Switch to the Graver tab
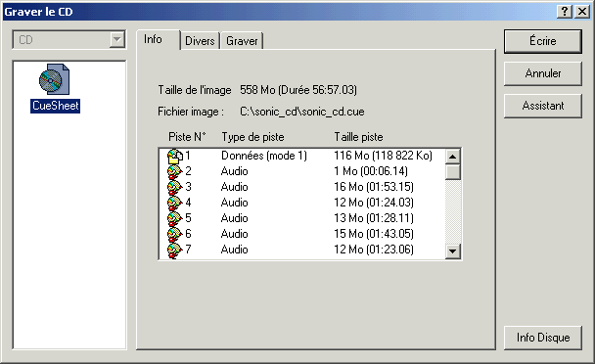595x364 pixels. pos(242,41)
